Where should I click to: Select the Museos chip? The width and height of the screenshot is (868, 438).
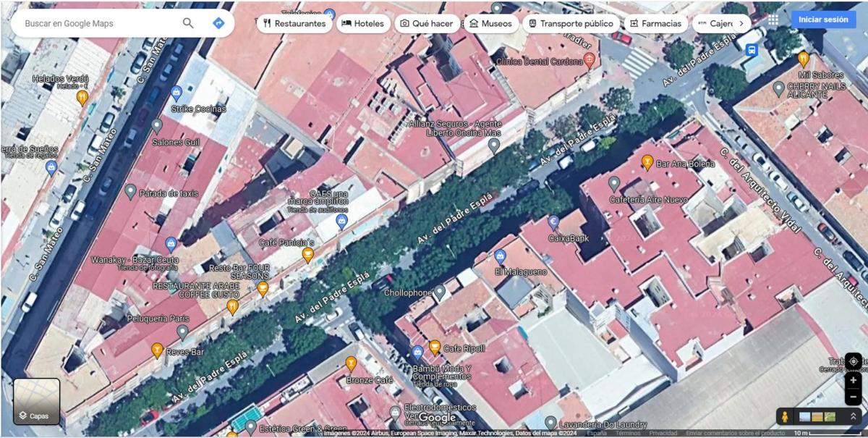coord(490,23)
